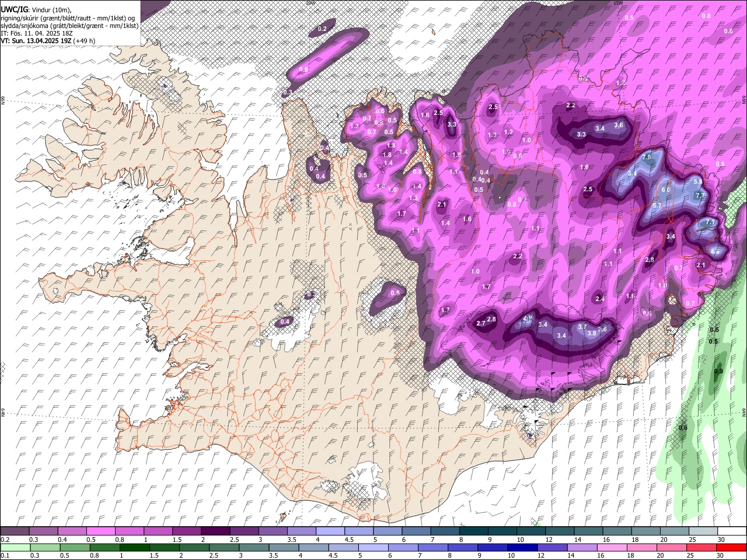747x560 pixels.
Task: Select the light green rain swatch between 0.1 and 0.3
Action: click(15, 547)
